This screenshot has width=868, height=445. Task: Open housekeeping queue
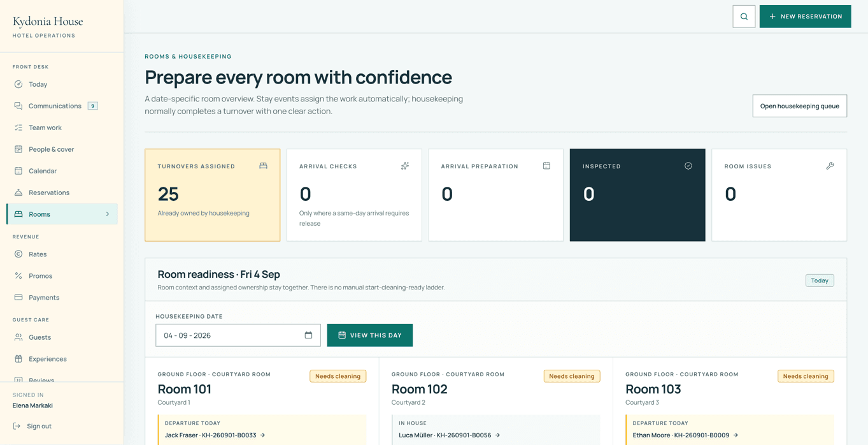[799, 106]
